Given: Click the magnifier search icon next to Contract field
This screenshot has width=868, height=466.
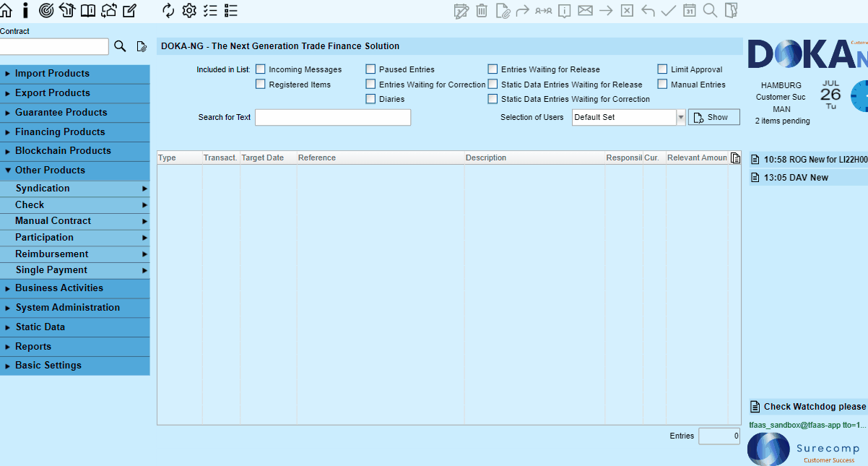Looking at the screenshot, I should (120, 46).
